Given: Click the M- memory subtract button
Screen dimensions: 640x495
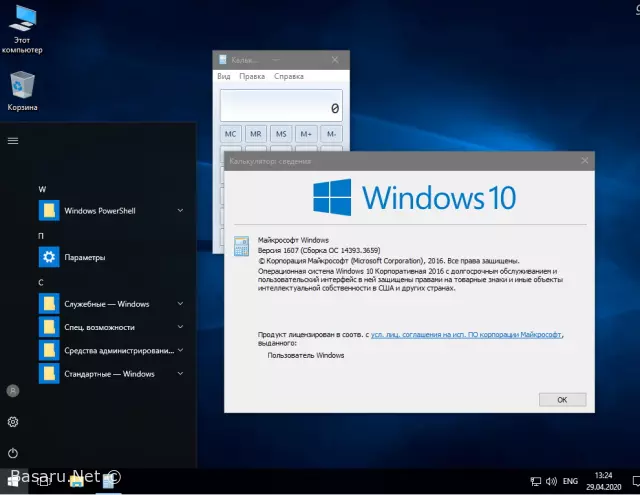Looking at the screenshot, I should (x=331, y=134).
